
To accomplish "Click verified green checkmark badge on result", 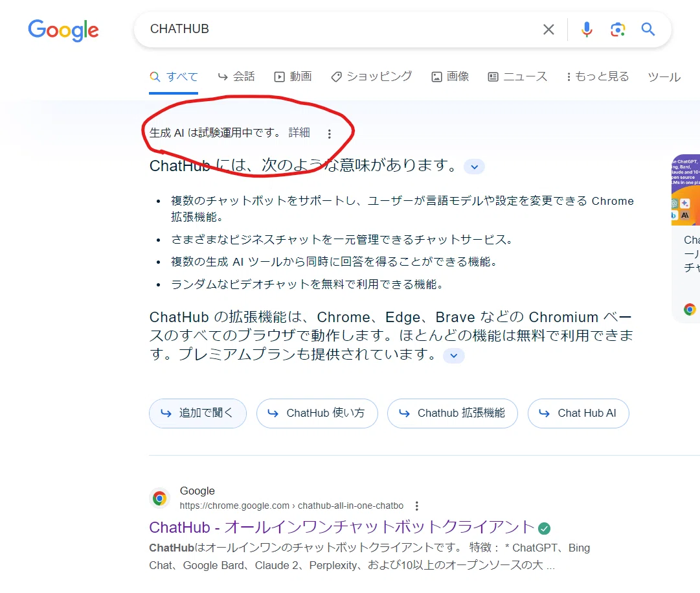I will click(544, 529).
